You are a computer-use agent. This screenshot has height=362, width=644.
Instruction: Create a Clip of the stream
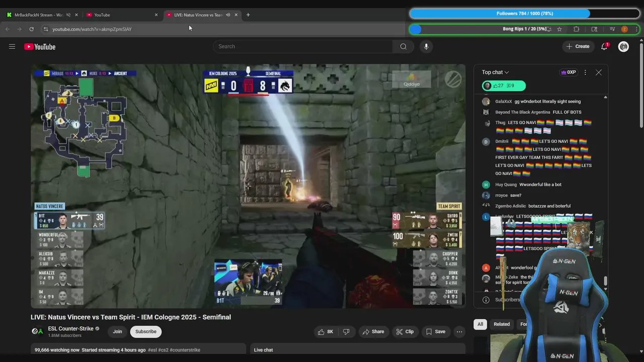click(405, 331)
